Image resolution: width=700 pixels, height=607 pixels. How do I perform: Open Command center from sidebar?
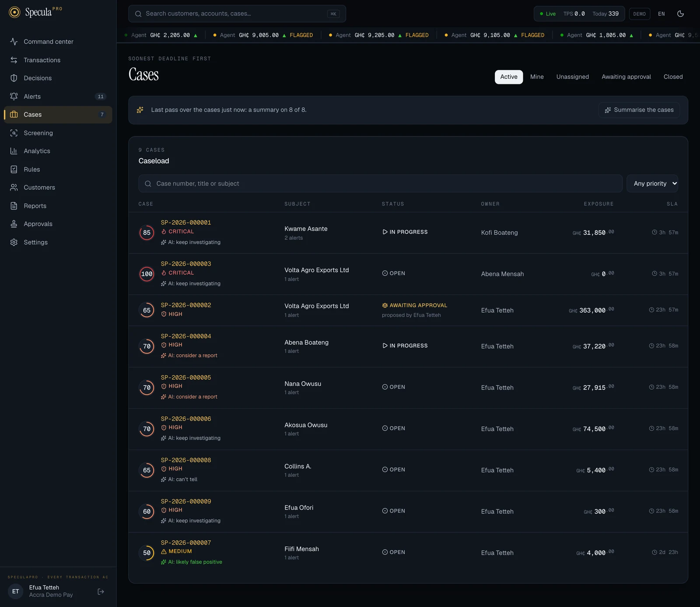58,42
